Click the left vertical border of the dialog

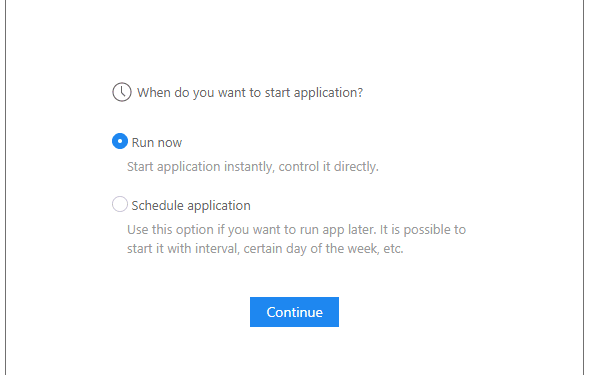point(6,187)
